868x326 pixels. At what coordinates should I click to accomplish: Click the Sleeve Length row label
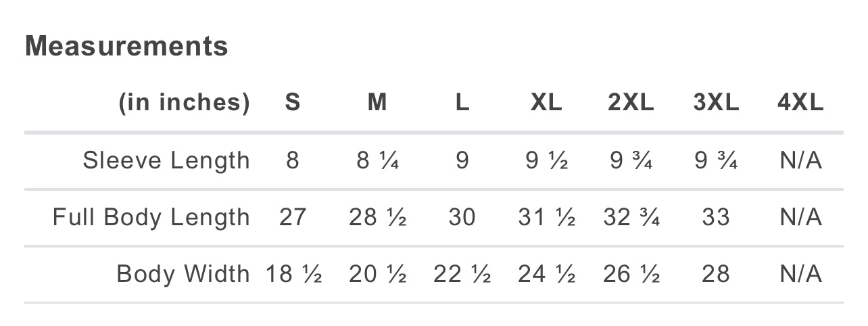(166, 161)
